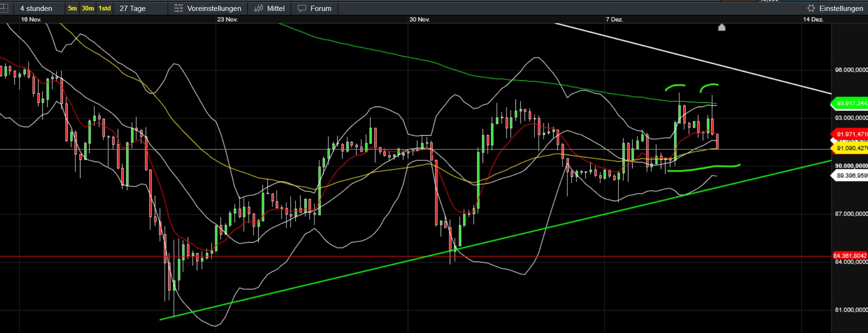Switch to the 1std quick interval
868x333 pixels.
tap(104, 9)
